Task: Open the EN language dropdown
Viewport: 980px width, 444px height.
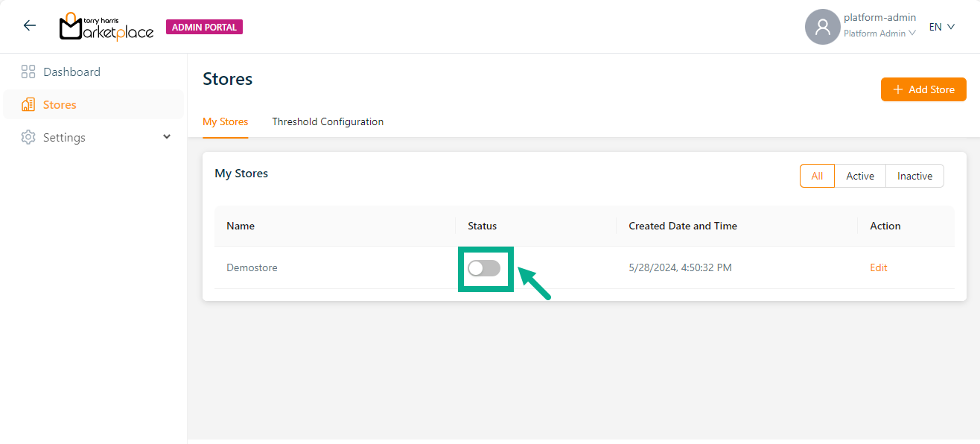Action: coord(942,27)
